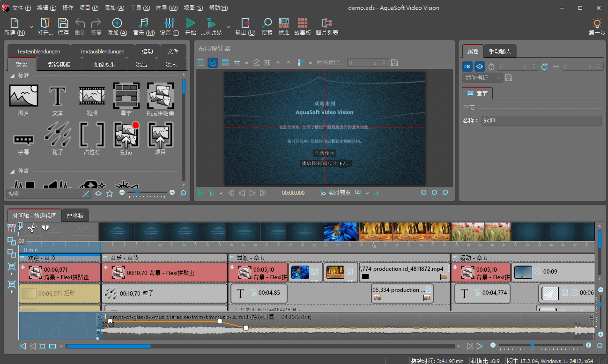Click the timeline horizontal zoom slider

point(541,346)
